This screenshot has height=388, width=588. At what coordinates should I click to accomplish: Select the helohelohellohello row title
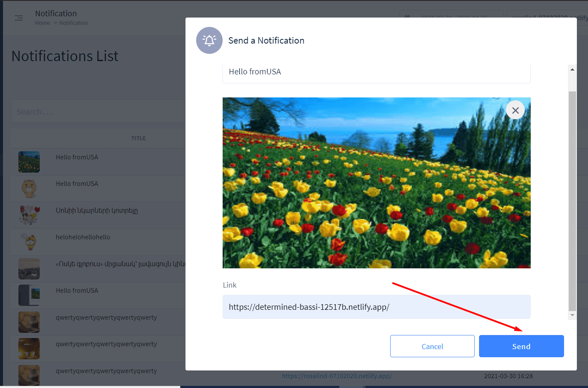click(83, 237)
